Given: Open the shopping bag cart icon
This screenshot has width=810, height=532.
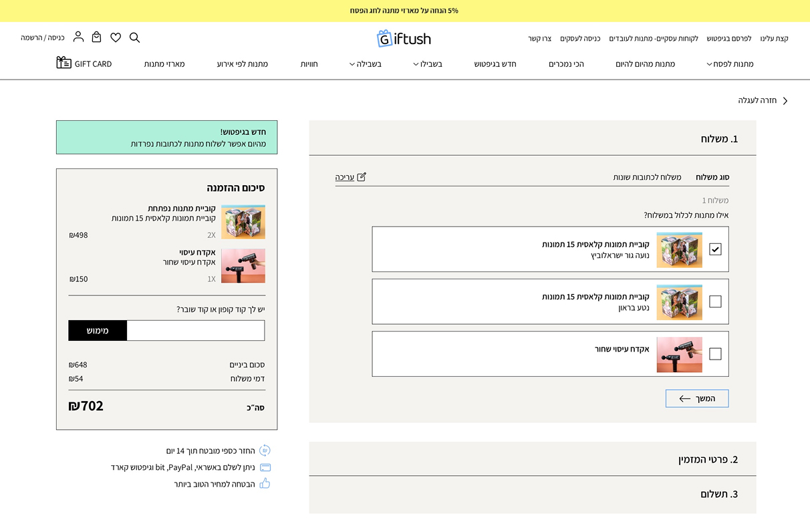Looking at the screenshot, I should point(97,37).
